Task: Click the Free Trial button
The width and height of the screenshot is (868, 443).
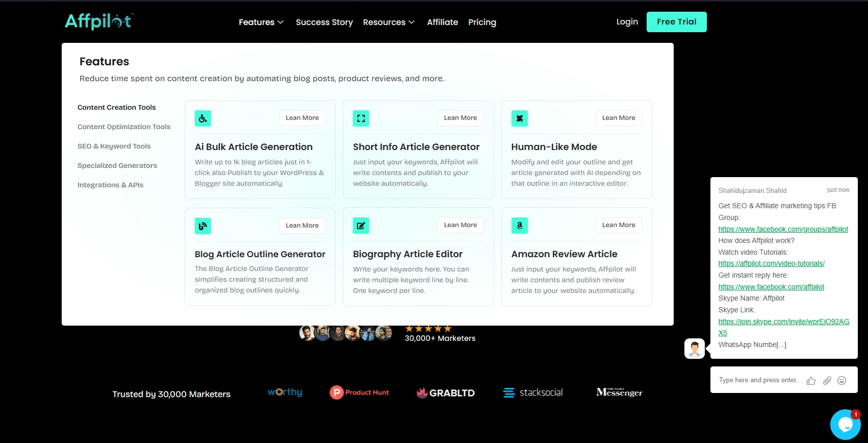Action: coord(677,22)
